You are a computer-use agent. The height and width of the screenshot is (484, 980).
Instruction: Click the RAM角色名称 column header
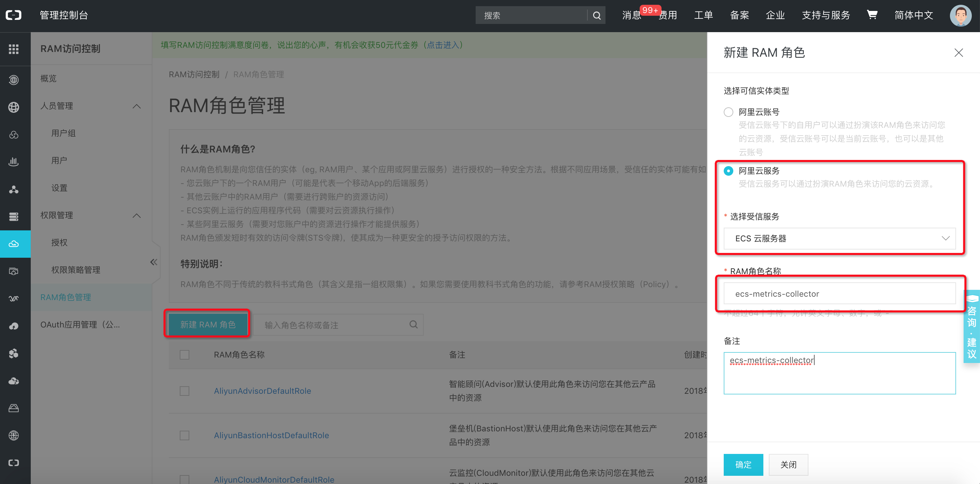pos(239,355)
